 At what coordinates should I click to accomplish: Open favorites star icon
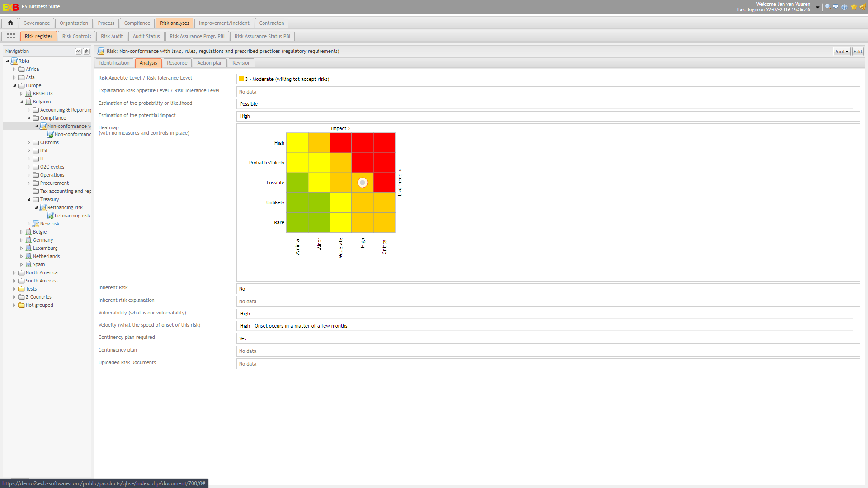[x=854, y=7]
